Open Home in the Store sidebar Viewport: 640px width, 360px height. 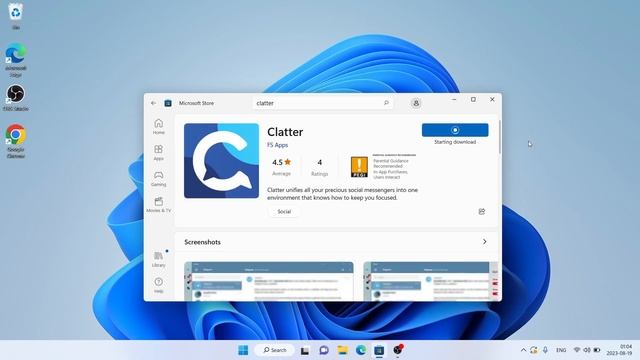coord(159,127)
